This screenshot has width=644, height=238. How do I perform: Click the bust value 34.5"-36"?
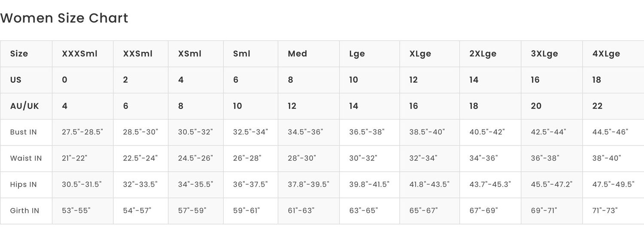pos(305,132)
